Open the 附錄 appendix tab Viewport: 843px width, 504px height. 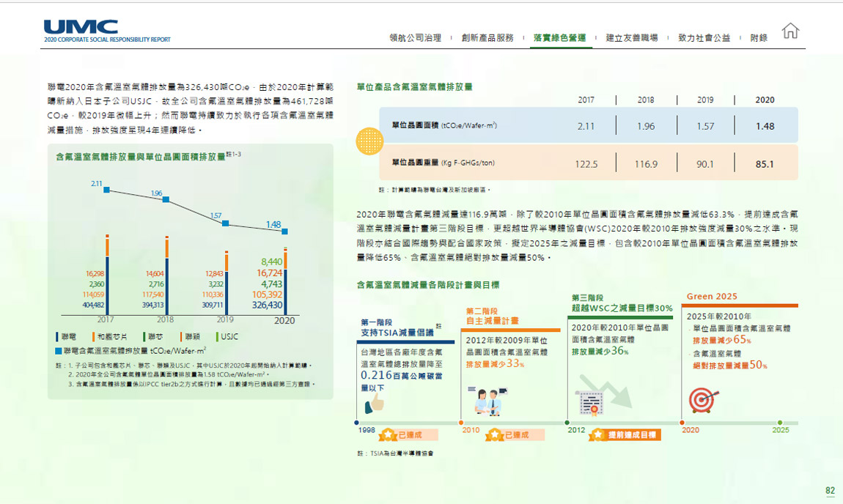click(759, 38)
